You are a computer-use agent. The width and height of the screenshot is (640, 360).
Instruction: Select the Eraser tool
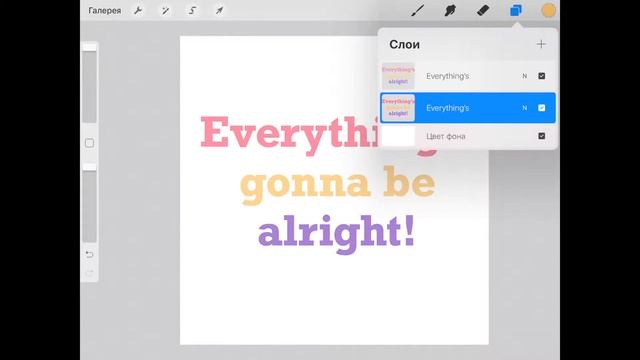pos(483,11)
